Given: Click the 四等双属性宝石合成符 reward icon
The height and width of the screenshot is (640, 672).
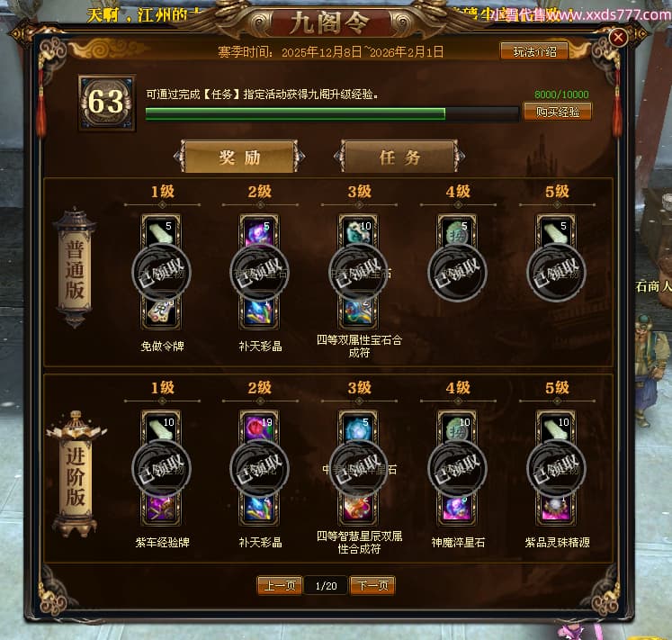Looking at the screenshot, I should 358,311.
